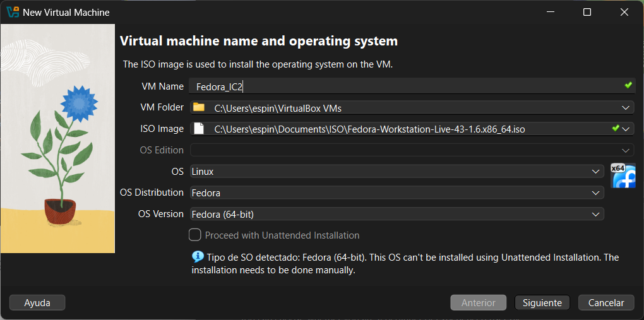Image resolution: width=644 pixels, height=320 pixels.
Task: Focus the VM Name field containing Fedora_IC2
Action: pos(404,86)
